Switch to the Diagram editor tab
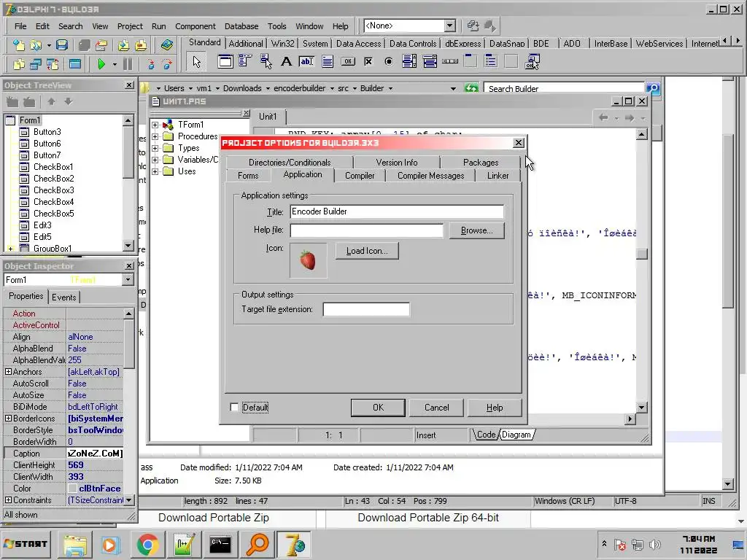Viewport: 747px width, 560px height. 516,435
